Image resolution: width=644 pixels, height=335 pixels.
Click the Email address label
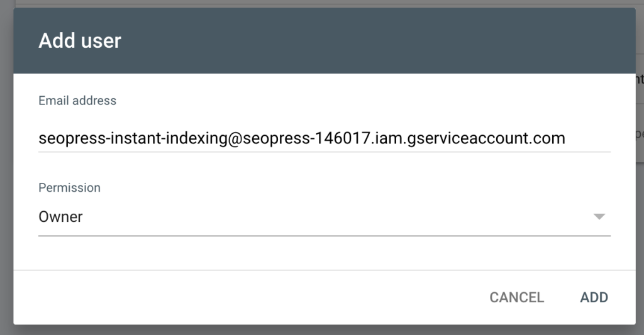(77, 101)
